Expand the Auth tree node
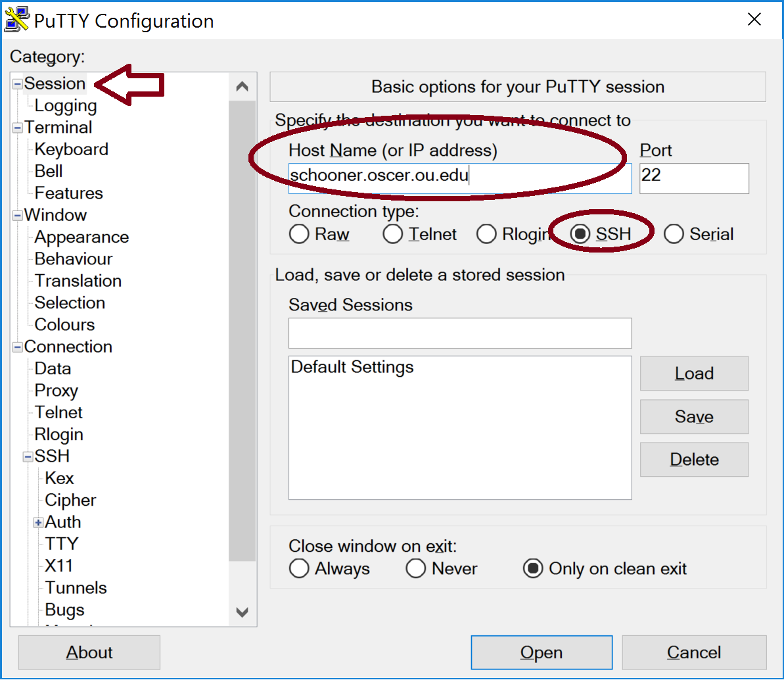 (x=38, y=523)
